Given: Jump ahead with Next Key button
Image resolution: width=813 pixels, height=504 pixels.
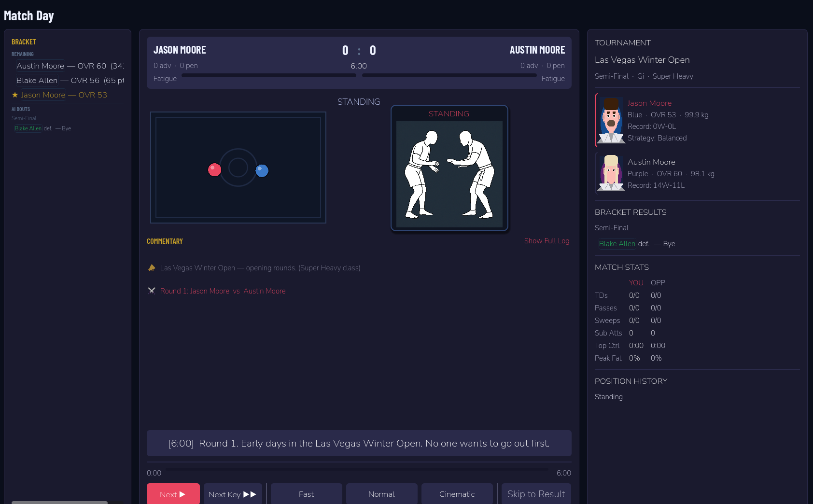Looking at the screenshot, I should coord(233,494).
